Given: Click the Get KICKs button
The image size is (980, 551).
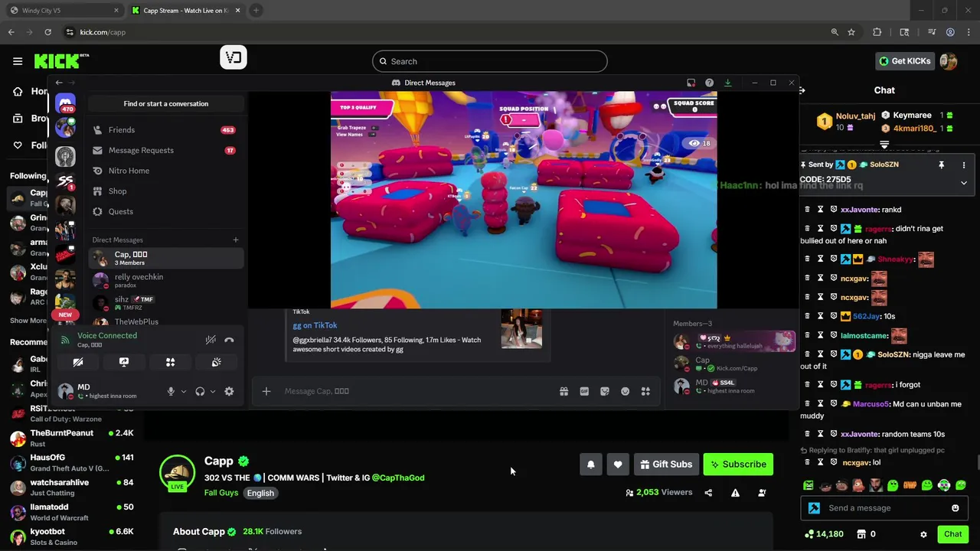Looking at the screenshot, I should [905, 61].
